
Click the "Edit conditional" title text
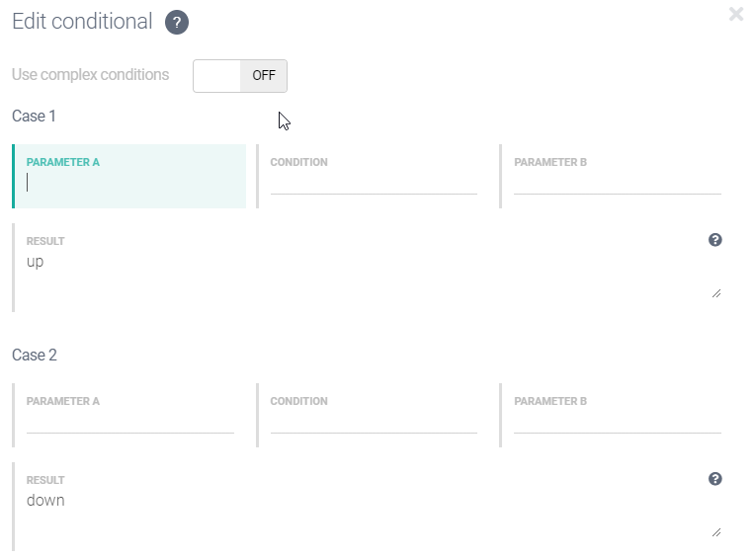(x=82, y=22)
